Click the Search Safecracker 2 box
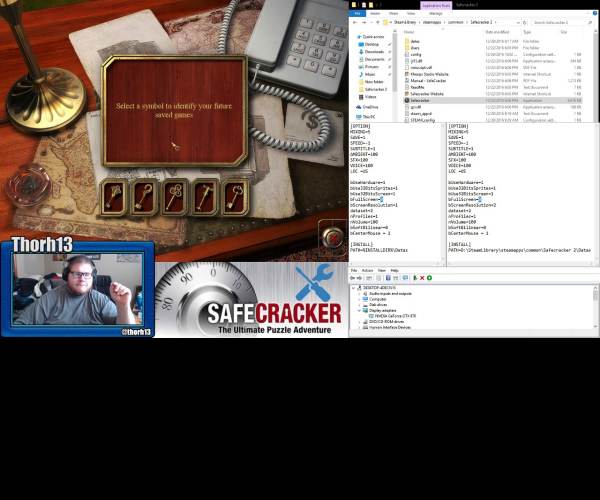The image size is (600, 500). click(x=562, y=23)
